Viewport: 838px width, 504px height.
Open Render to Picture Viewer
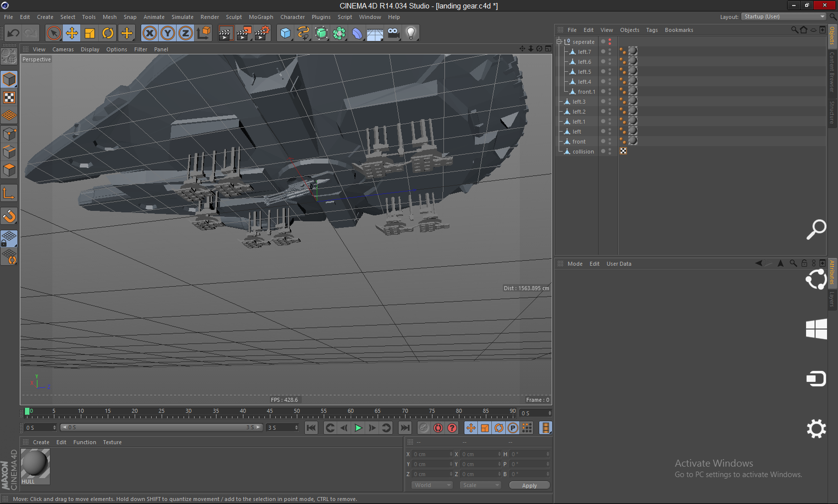tap(243, 33)
